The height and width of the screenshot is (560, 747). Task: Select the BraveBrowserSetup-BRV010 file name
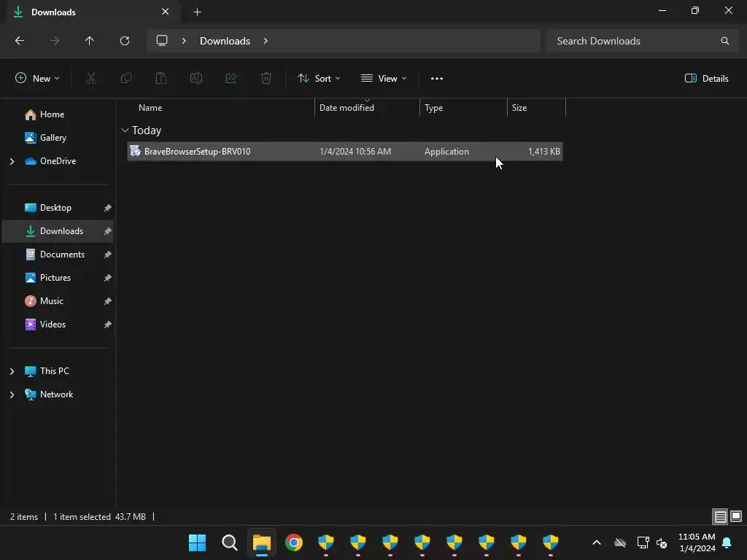click(x=197, y=152)
